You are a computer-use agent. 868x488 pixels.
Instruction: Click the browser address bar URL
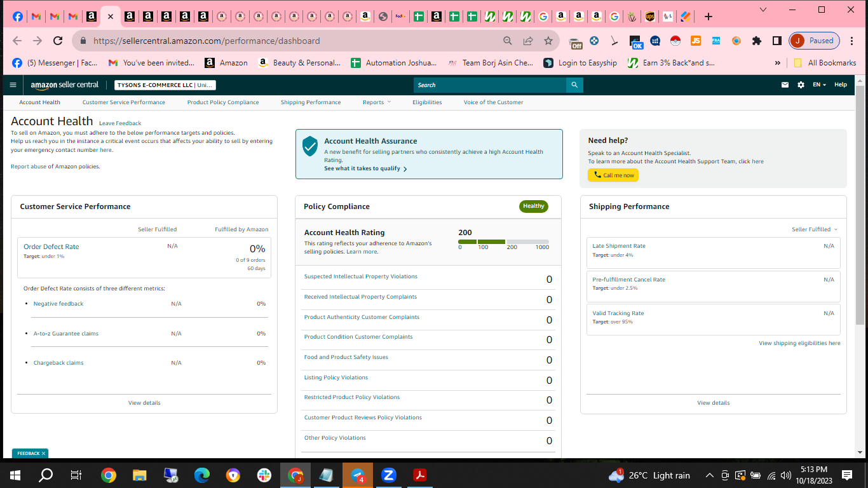coord(207,41)
